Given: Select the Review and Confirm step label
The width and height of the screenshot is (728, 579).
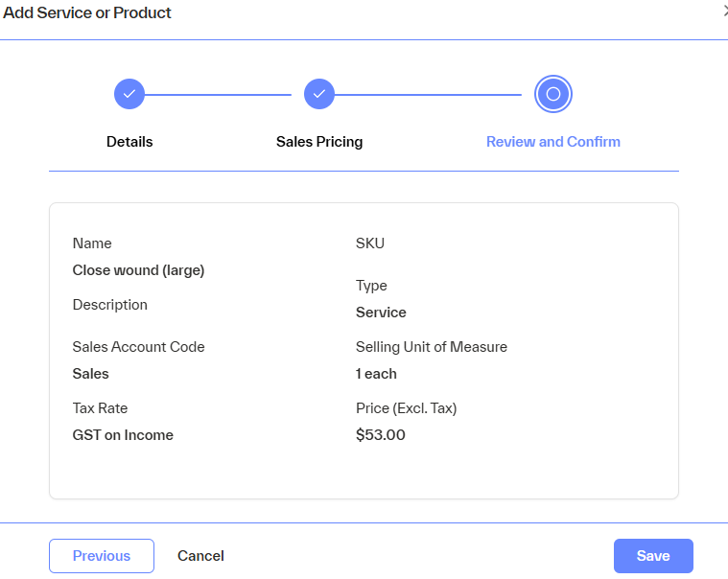Looking at the screenshot, I should 553,142.
